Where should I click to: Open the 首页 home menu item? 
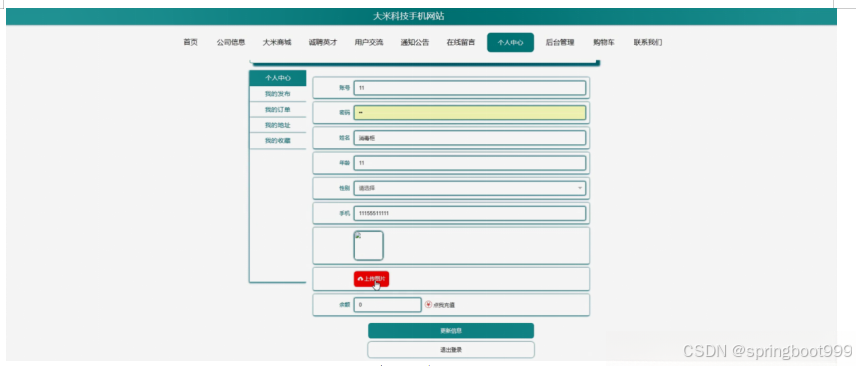click(190, 42)
